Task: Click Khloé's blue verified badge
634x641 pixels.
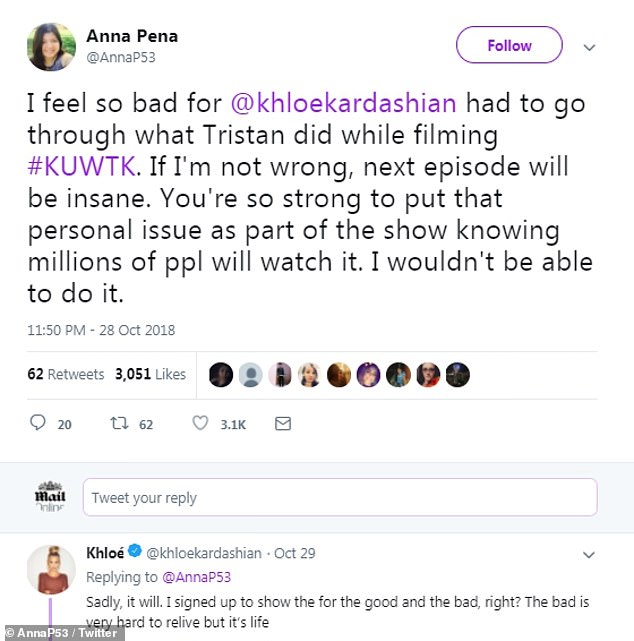Action: [135, 554]
